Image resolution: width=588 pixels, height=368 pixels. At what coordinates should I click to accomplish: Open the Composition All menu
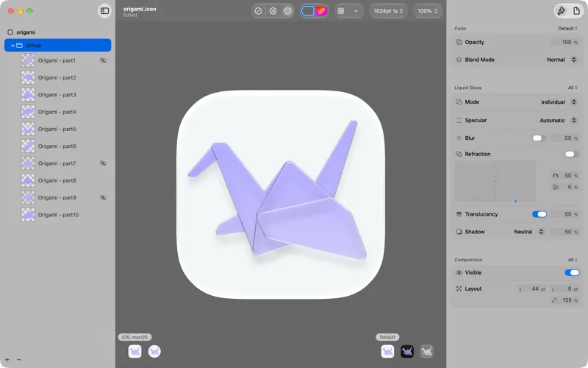pyautogui.click(x=573, y=260)
